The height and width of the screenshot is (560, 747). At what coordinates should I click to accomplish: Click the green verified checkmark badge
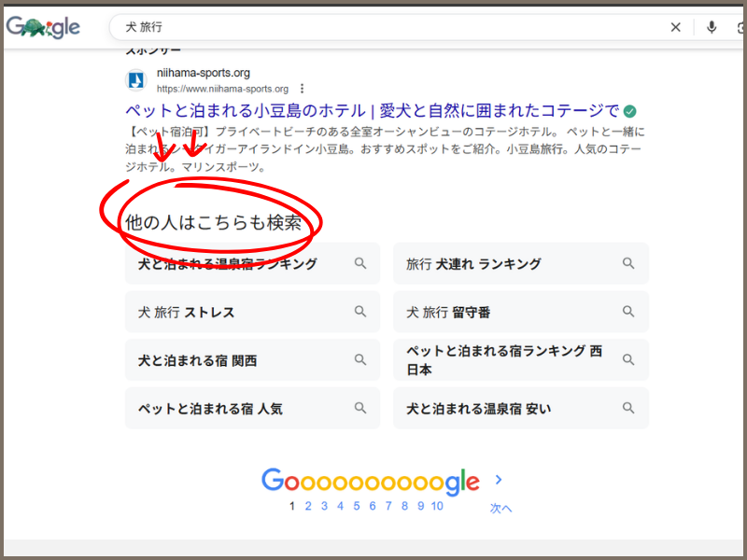pyautogui.click(x=630, y=109)
